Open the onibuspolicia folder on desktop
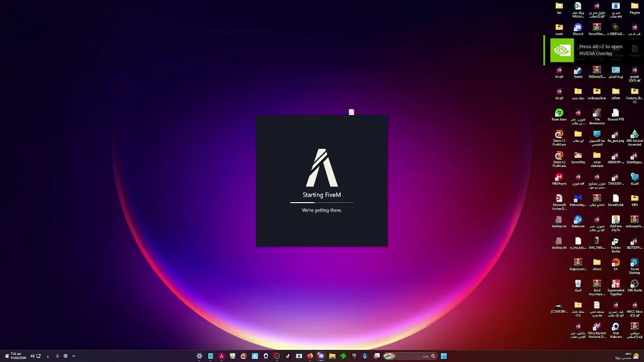 [597, 94]
